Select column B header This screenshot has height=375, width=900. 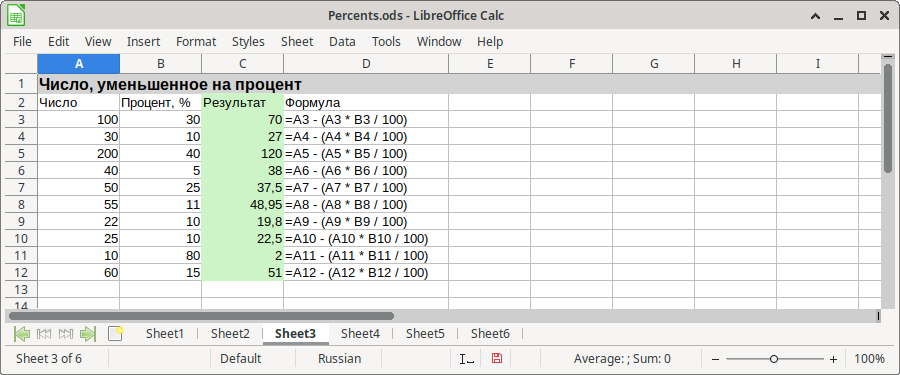(x=161, y=64)
